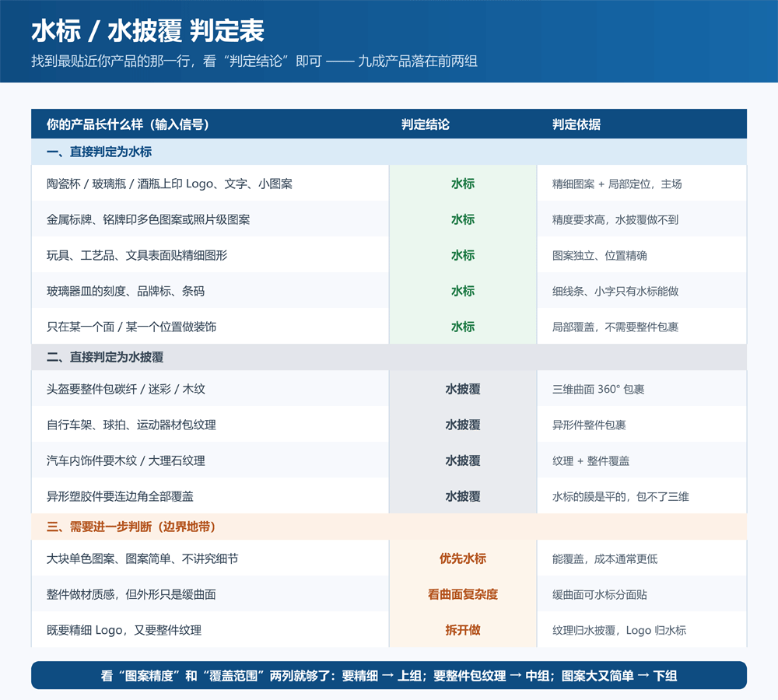
Task: Select the subtitle starting with 找到最贴近你产品的那一行
Action: tap(254, 61)
